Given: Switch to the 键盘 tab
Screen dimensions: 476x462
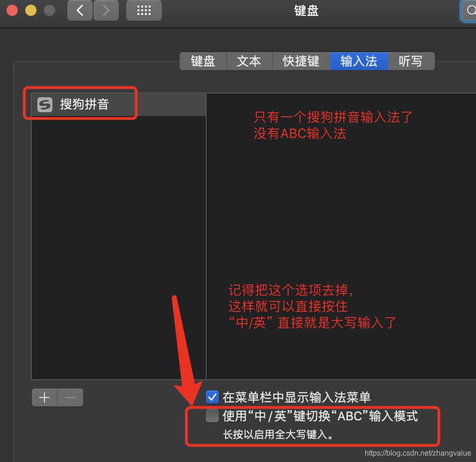Looking at the screenshot, I should [203, 61].
